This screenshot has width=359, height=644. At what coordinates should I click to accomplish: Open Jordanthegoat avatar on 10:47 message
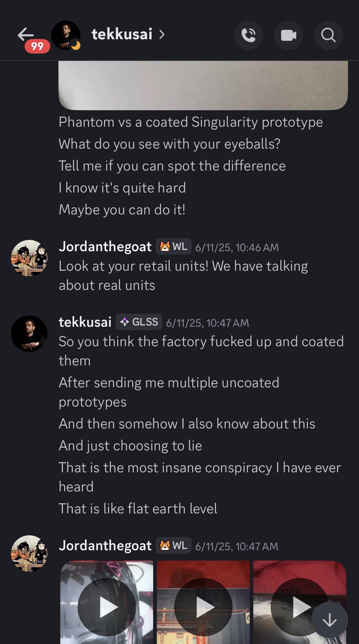point(29,553)
